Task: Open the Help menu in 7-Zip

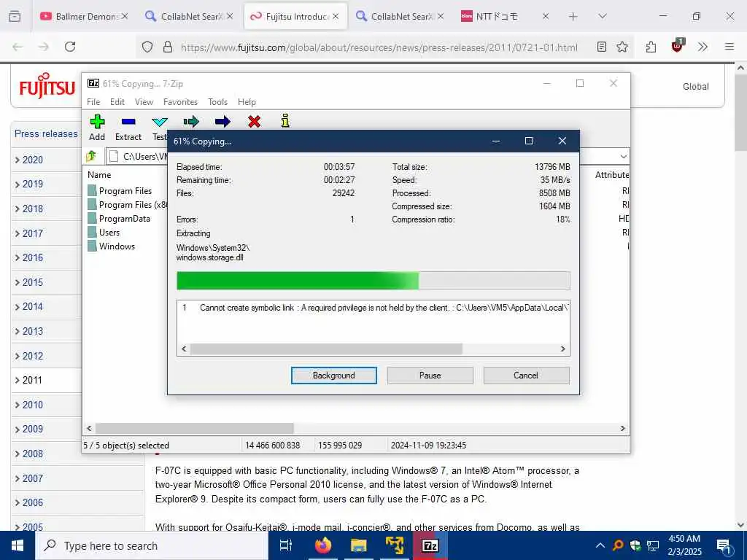Action: point(247,102)
